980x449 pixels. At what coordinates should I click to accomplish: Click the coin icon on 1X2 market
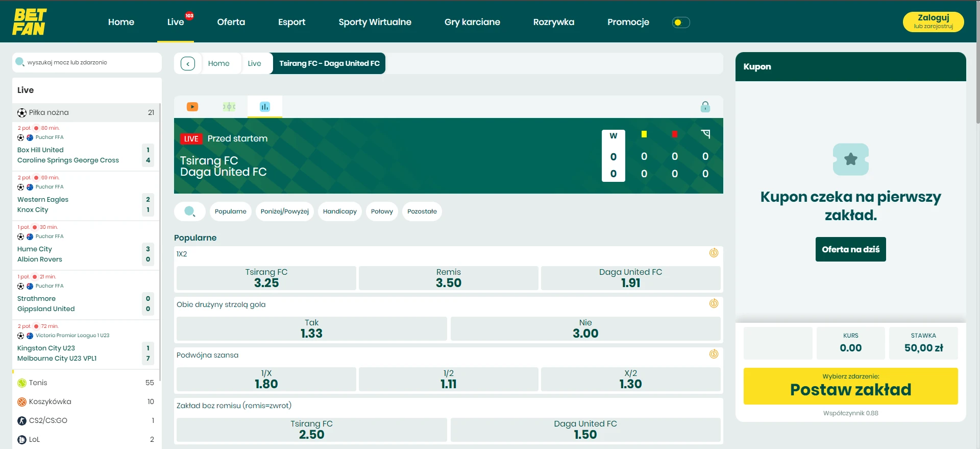coord(714,253)
